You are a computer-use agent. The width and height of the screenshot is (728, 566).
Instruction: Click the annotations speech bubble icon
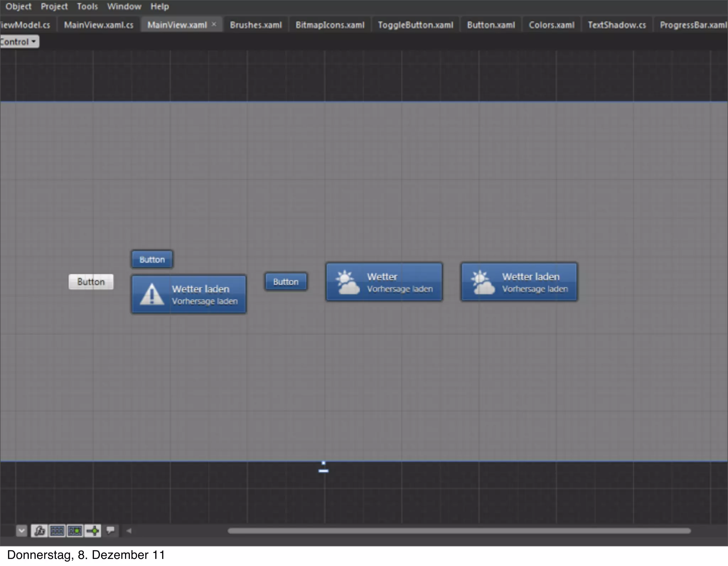(111, 530)
